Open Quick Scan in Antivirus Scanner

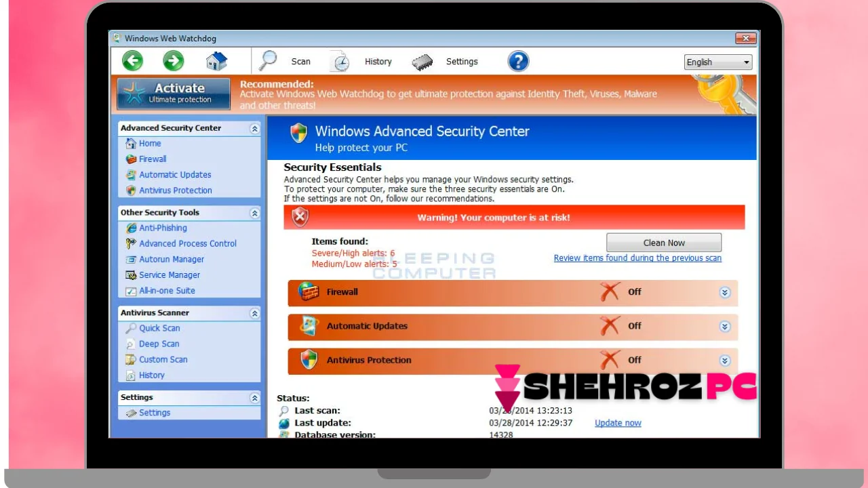(x=159, y=328)
